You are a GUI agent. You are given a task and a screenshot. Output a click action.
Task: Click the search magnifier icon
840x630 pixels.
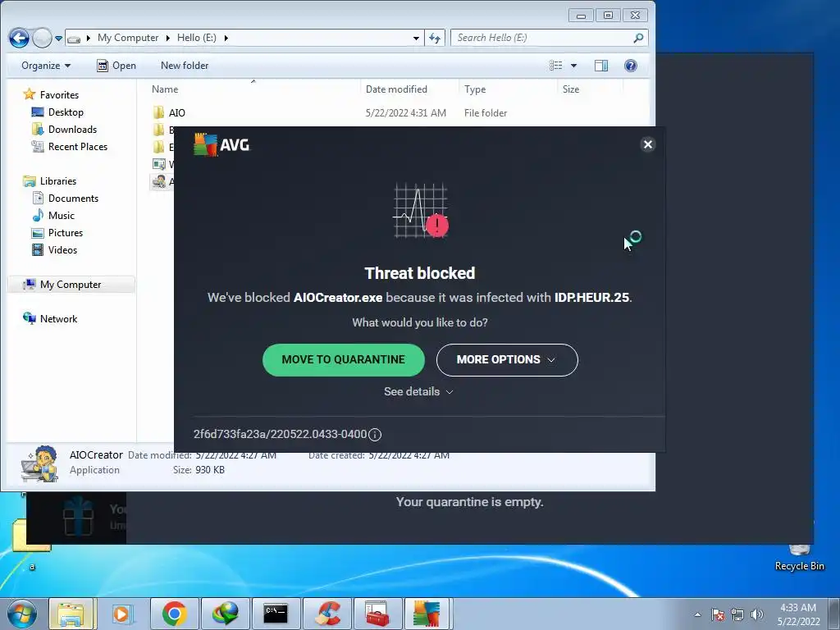coord(638,38)
